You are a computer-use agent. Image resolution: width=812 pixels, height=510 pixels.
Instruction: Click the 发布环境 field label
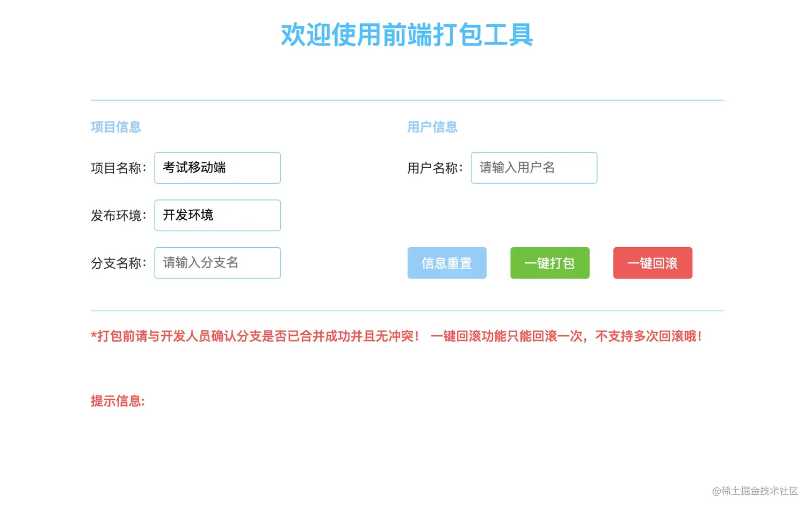[x=118, y=215]
